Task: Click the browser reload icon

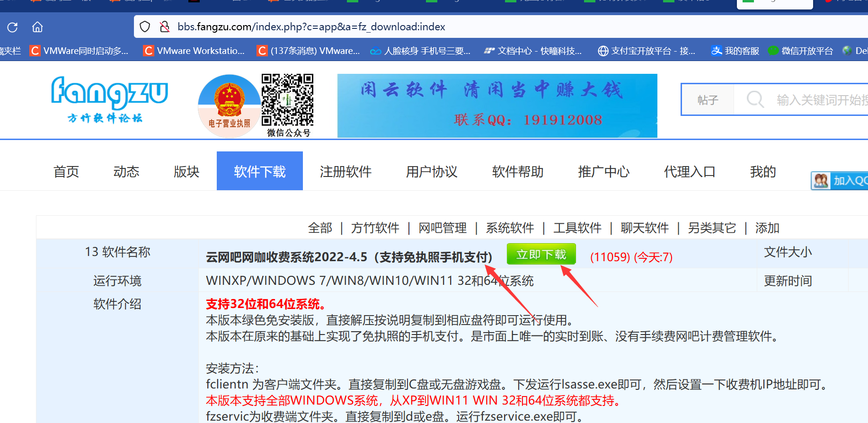Action: (x=13, y=27)
